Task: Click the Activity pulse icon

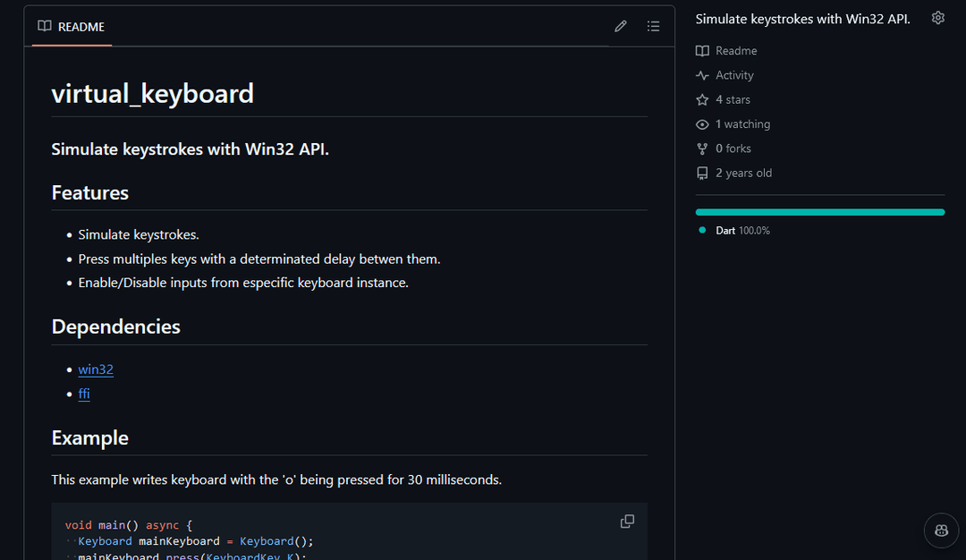Action: click(702, 75)
